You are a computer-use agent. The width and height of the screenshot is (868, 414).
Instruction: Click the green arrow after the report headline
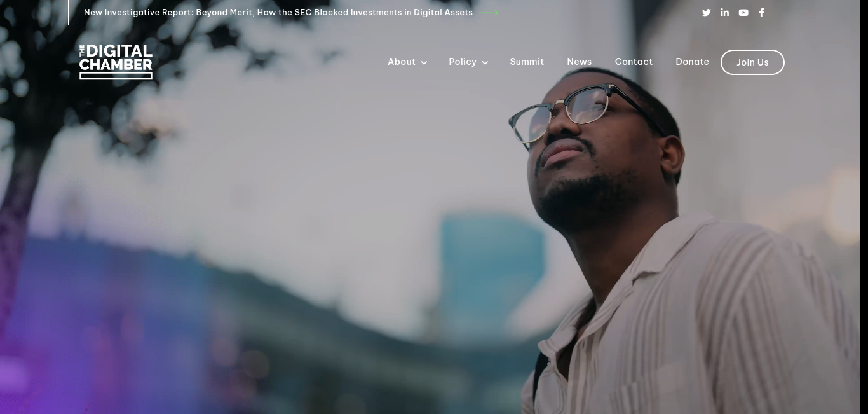488,13
